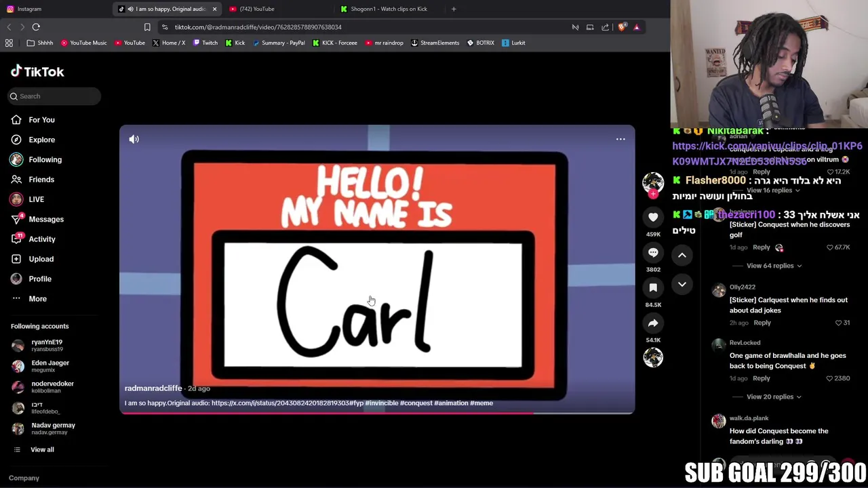Expand following accounts with View all
868x488 pixels.
point(42,449)
